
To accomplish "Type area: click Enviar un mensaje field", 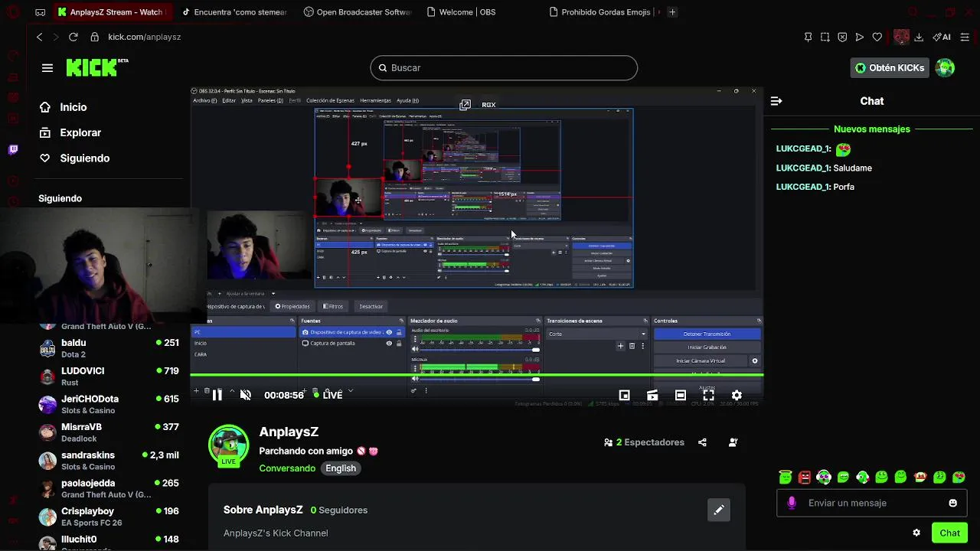I will point(871,503).
